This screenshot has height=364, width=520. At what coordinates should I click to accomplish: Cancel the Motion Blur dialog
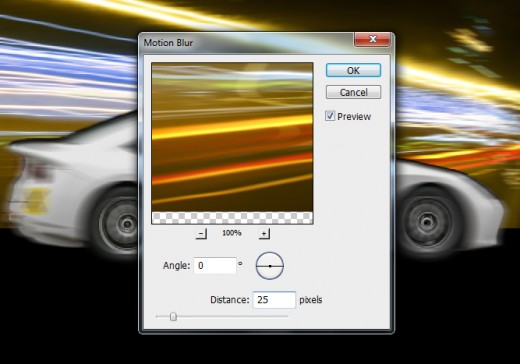[353, 92]
